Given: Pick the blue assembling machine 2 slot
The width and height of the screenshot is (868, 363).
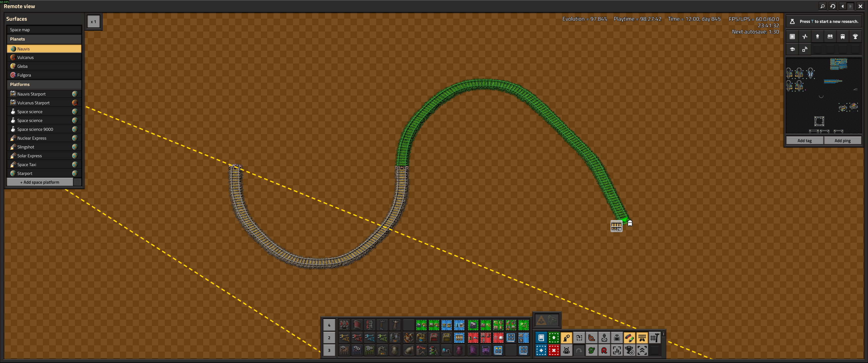Looking at the screenshot, I should (357, 350).
